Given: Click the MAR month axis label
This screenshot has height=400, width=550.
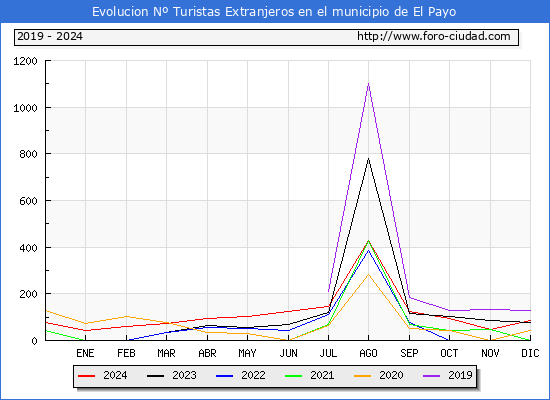Looking at the screenshot, I should click(166, 353).
